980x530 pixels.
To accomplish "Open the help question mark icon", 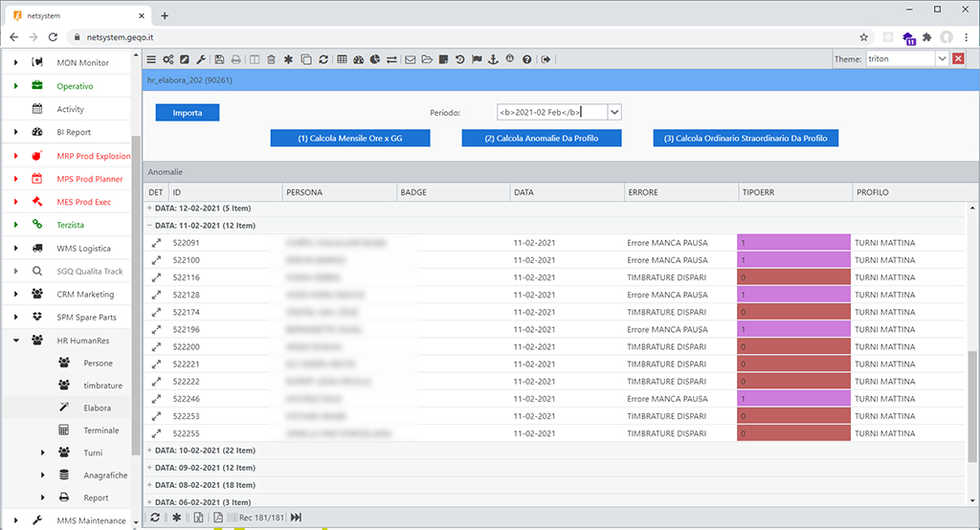I will point(527,59).
